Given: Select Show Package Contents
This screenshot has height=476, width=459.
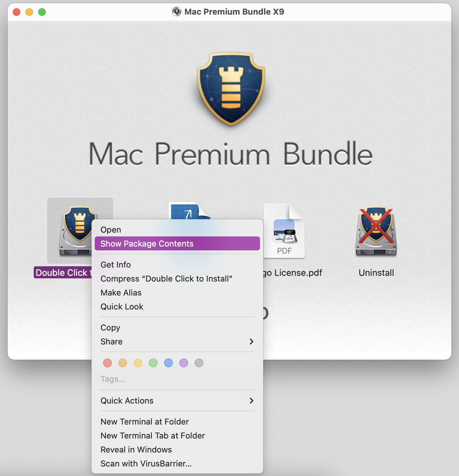Looking at the screenshot, I should [177, 244].
